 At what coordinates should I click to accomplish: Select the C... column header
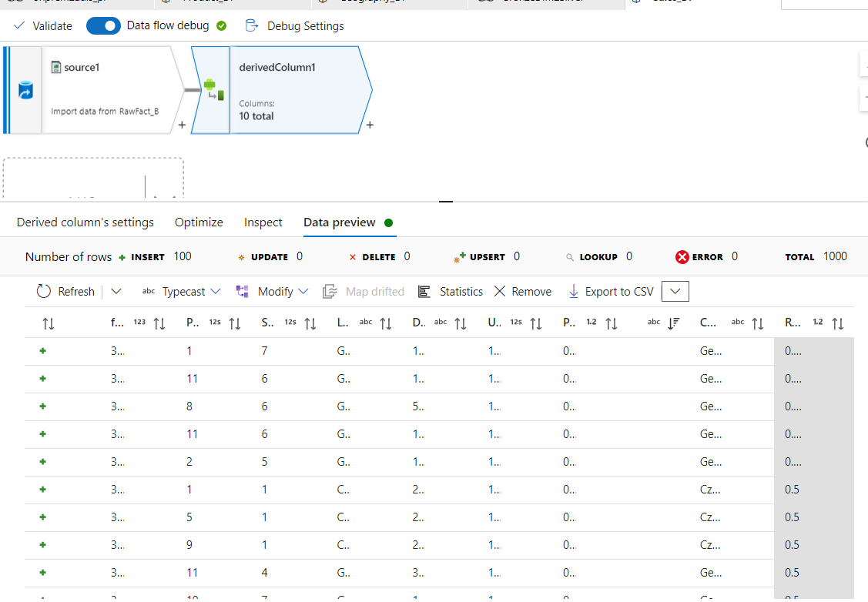pos(708,323)
